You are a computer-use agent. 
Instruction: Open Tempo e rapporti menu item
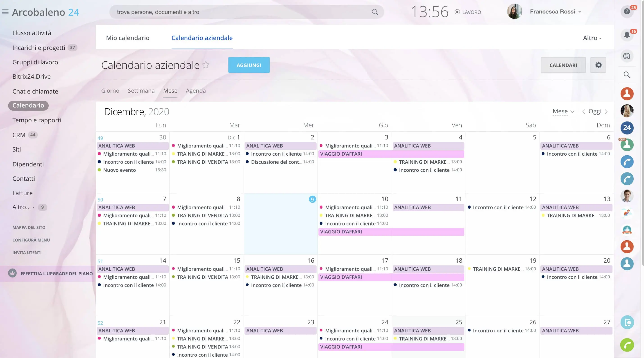[37, 120]
